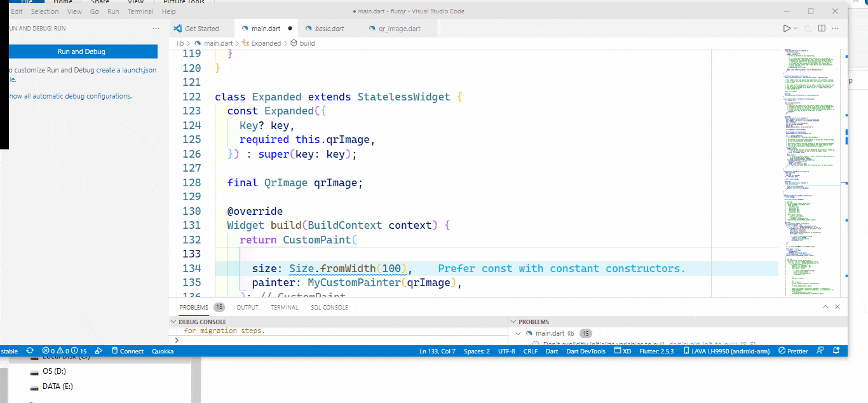Collapse the DEBUG CONSOLE section
This screenshot has height=403, width=868.
(173, 322)
